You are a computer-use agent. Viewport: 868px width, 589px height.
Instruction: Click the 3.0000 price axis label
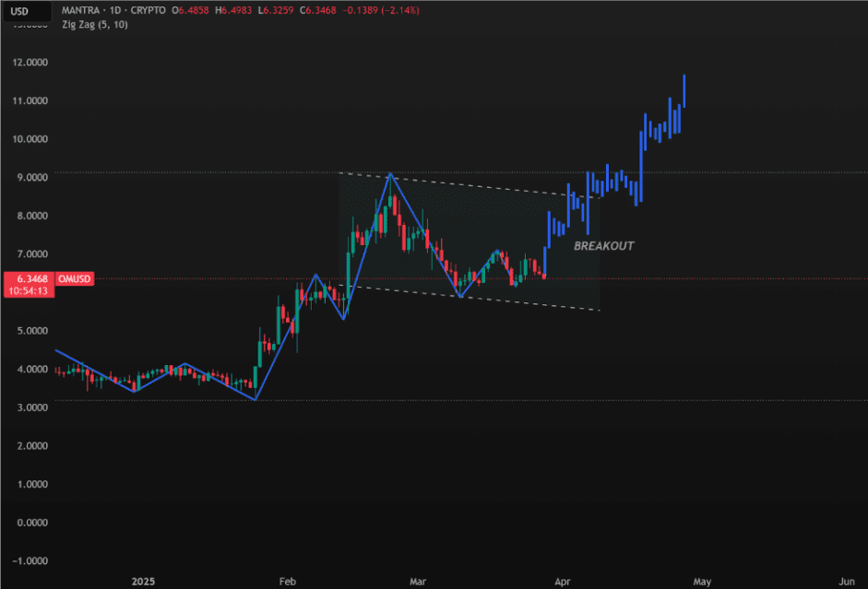[32, 407]
